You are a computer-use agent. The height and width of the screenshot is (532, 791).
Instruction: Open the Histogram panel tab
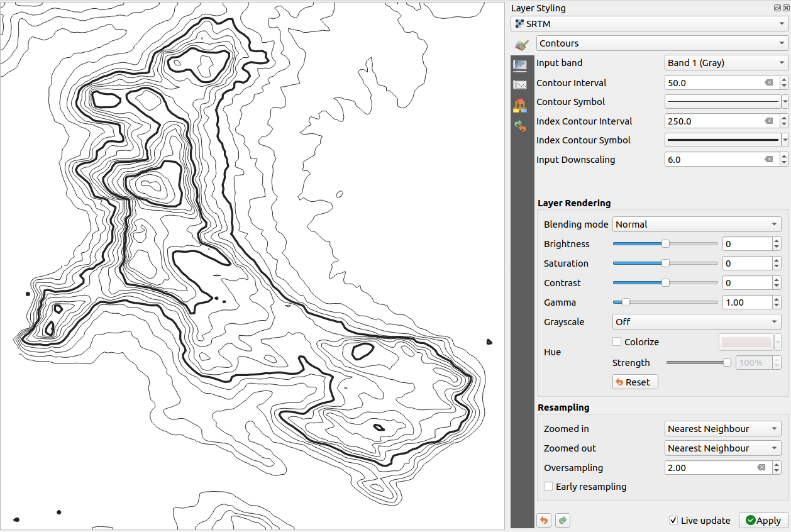point(521,84)
